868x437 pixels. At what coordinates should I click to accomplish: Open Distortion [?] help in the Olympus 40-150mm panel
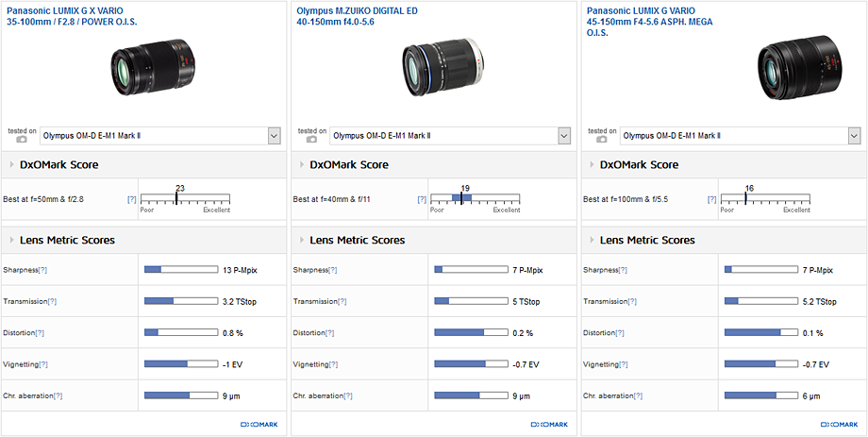coord(330,333)
